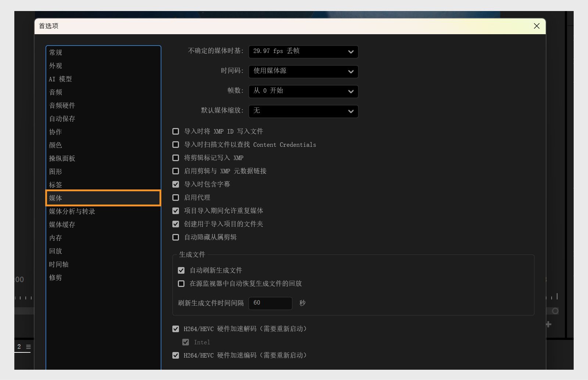Viewport: 588px width, 380px height.
Task: Uncheck 自动刷新生成文件
Action: coord(181,270)
